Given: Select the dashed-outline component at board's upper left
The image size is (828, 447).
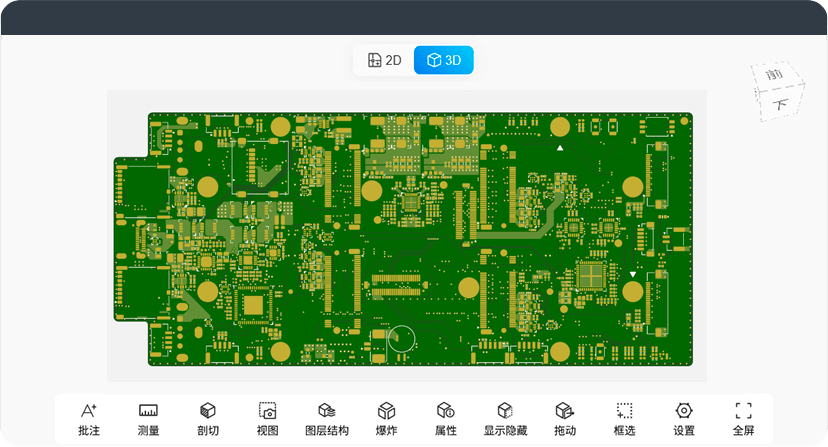Looking at the screenshot, I should point(260,166).
